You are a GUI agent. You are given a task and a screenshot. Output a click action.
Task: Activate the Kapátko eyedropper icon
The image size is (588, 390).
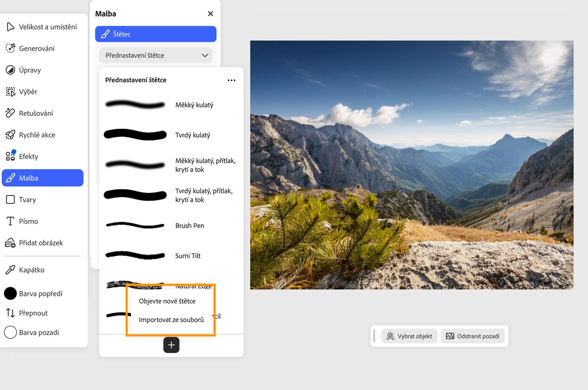(x=10, y=270)
